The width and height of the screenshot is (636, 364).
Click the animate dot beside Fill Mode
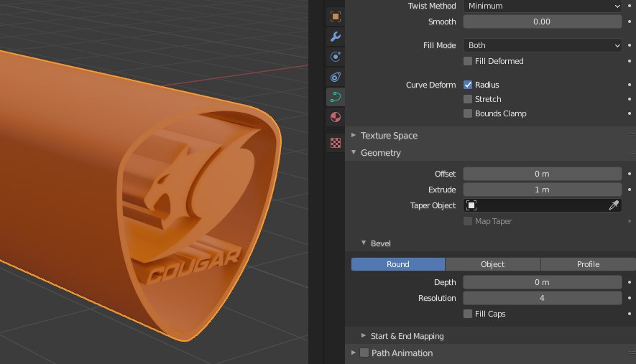pos(630,45)
